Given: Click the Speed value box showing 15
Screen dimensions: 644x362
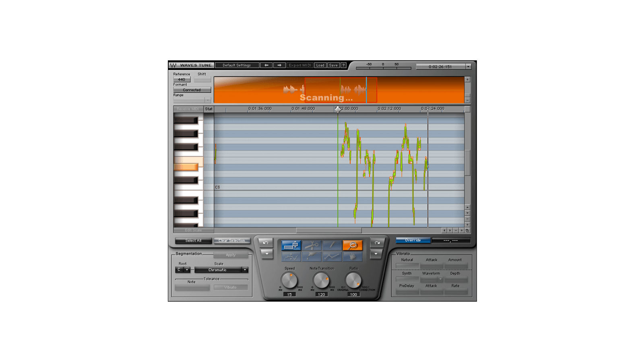Looking at the screenshot, I should [289, 294].
